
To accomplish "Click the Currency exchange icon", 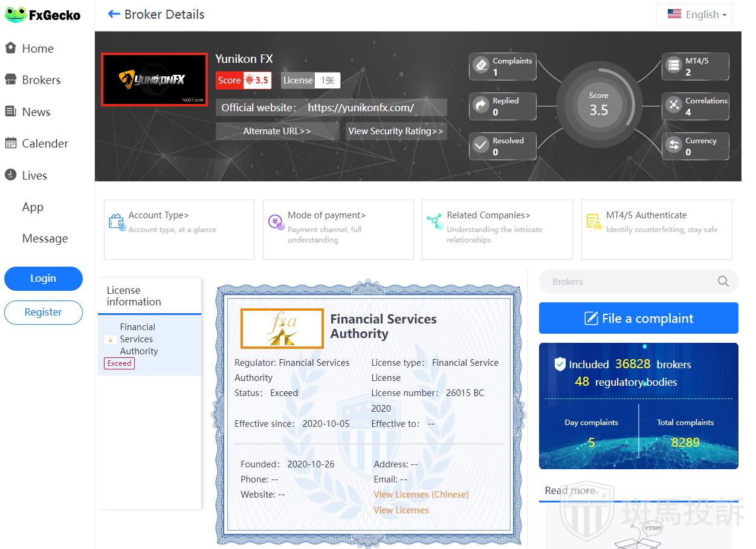I will pos(673,146).
